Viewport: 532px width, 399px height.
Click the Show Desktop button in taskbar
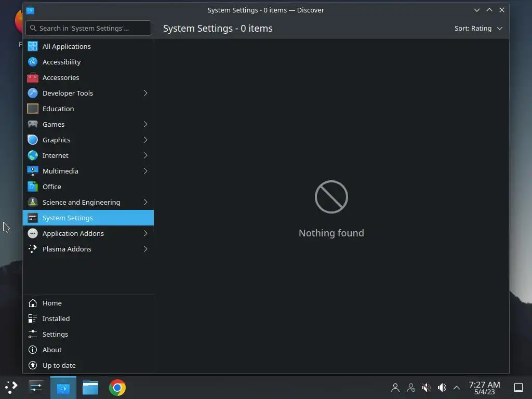(x=518, y=388)
